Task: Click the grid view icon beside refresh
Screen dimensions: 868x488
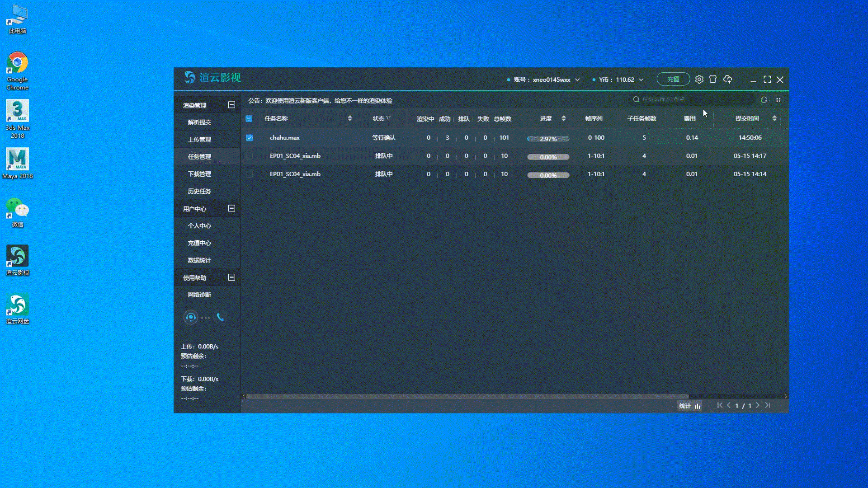Action: pos(778,100)
